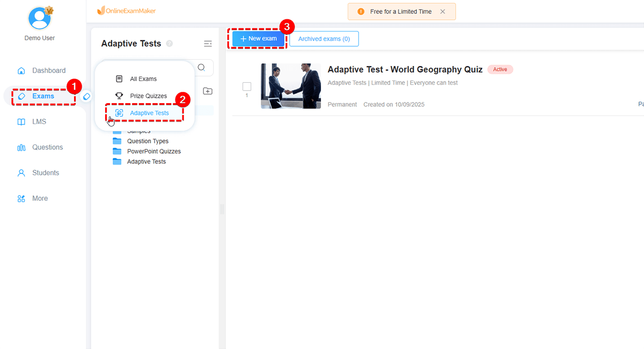
Task: Click the Prize Quizzes trophy icon
Action: [119, 96]
